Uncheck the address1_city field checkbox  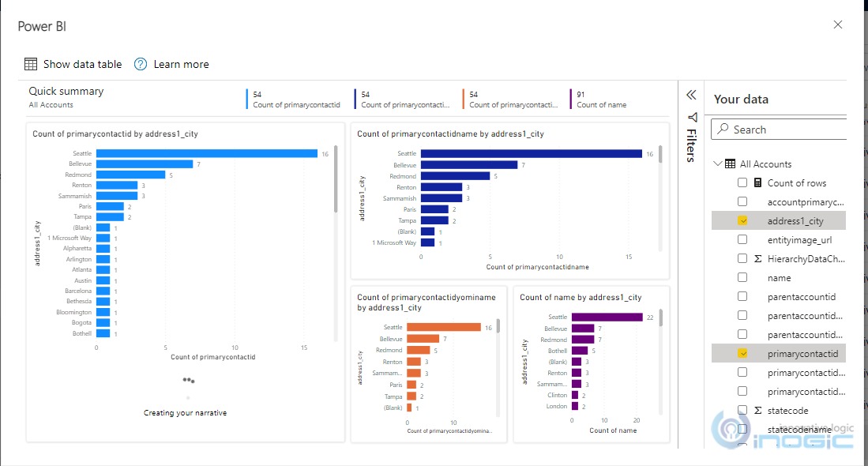tap(742, 221)
